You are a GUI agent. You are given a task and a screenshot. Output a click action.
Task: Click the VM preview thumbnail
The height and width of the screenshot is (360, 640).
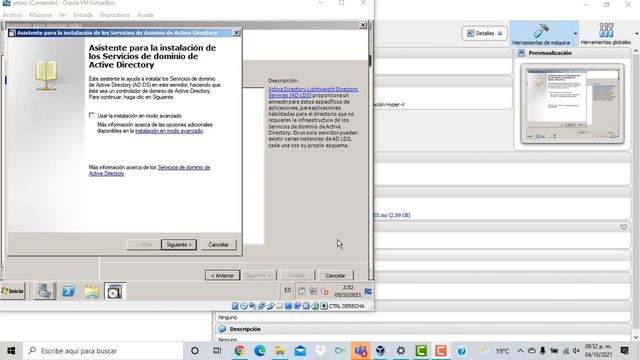(x=572, y=103)
